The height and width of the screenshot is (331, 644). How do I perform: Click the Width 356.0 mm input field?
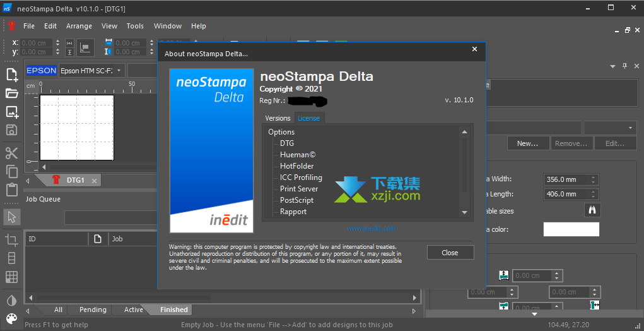pyautogui.click(x=566, y=179)
